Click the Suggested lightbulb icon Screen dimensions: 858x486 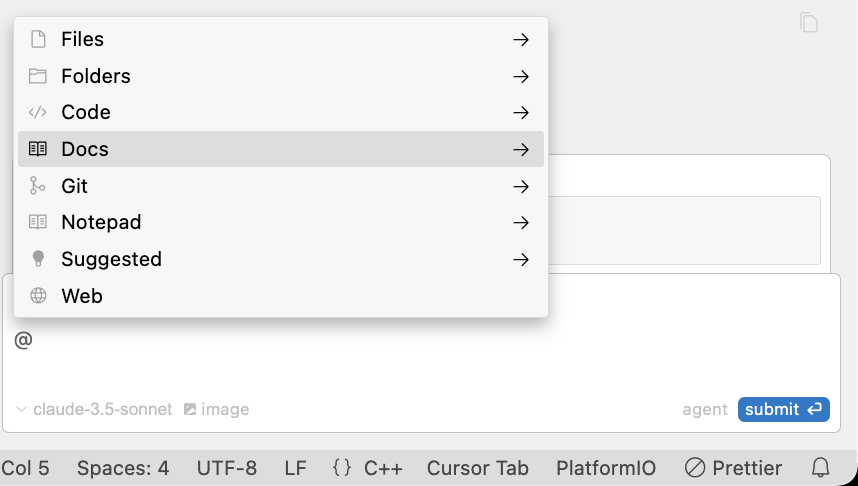(x=38, y=259)
